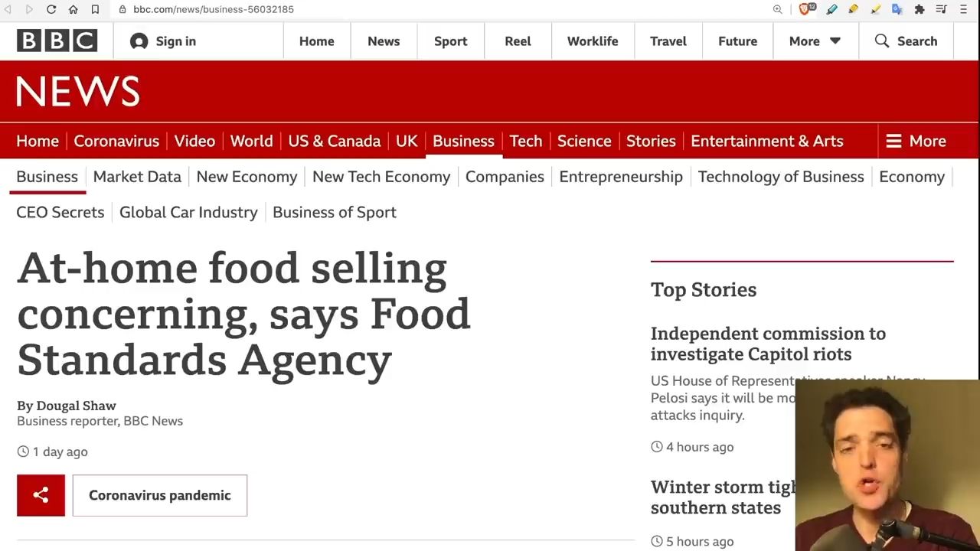Image resolution: width=980 pixels, height=551 pixels.
Task: Click the address bar URL
Action: point(214,9)
